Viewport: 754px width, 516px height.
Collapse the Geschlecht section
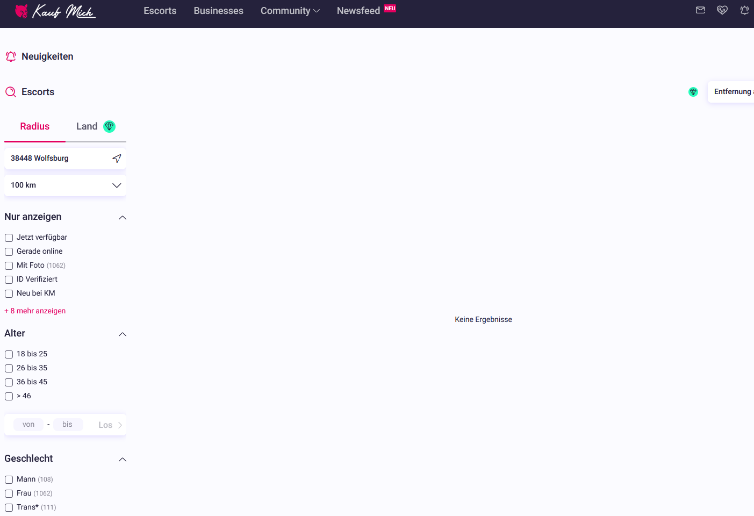click(x=122, y=459)
